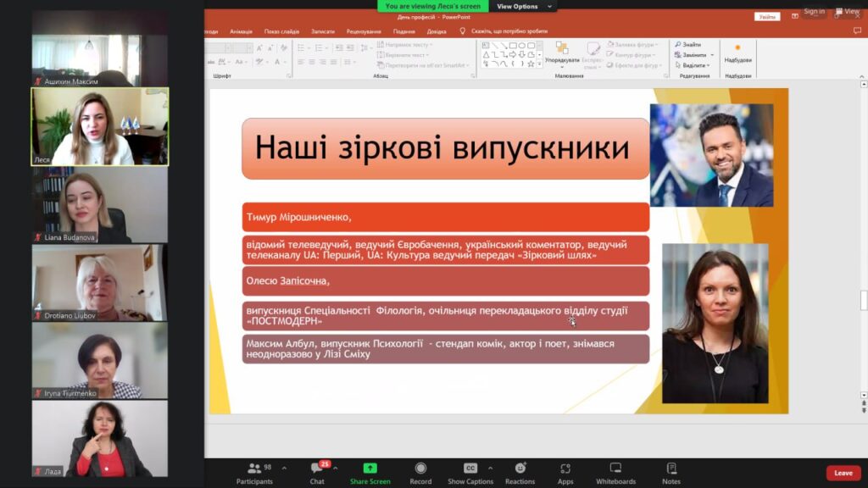868x488 pixels.
Task: Open Whiteboards
Action: (x=615, y=473)
